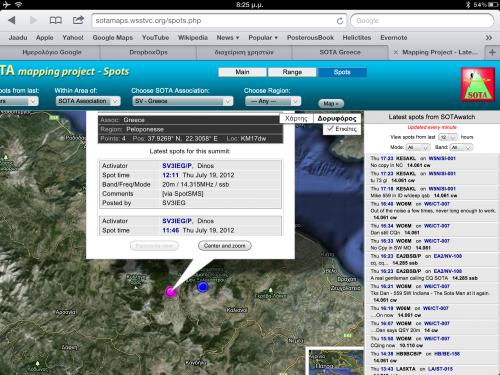Open the spots from last dropdown
Image resolution: width=500 pixels, height=375 pixels.
[x=18, y=101]
